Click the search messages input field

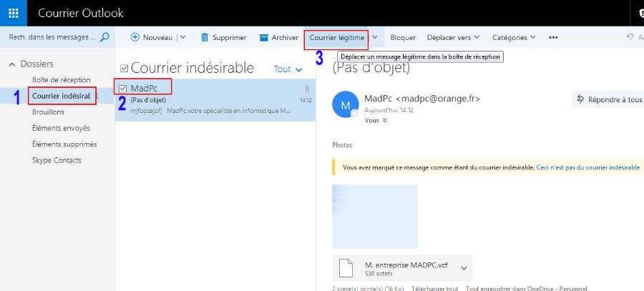pos(50,37)
